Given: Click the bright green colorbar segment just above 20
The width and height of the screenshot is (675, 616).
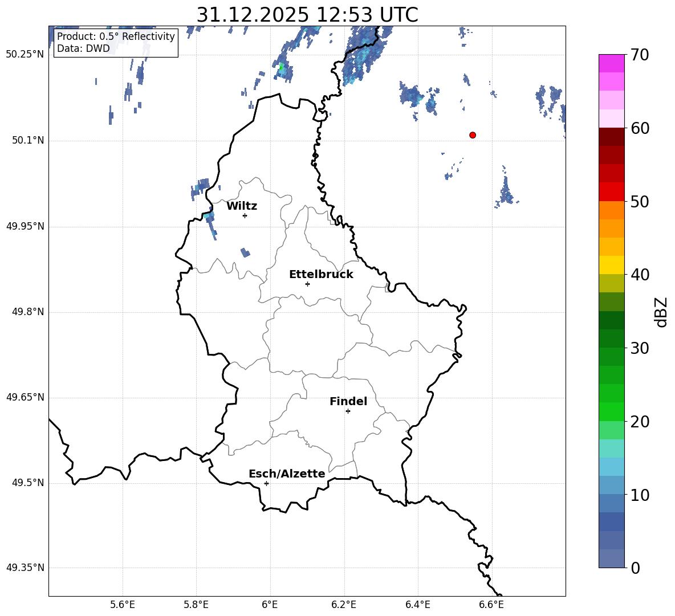Looking at the screenshot, I should (611, 411).
